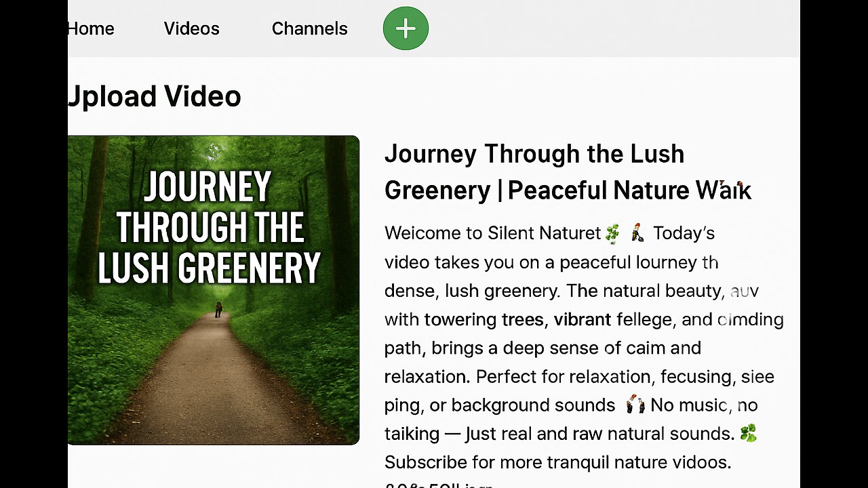Click the clover emoji after Silent Nature
Screen dimensions: 868x488
(612, 234)
